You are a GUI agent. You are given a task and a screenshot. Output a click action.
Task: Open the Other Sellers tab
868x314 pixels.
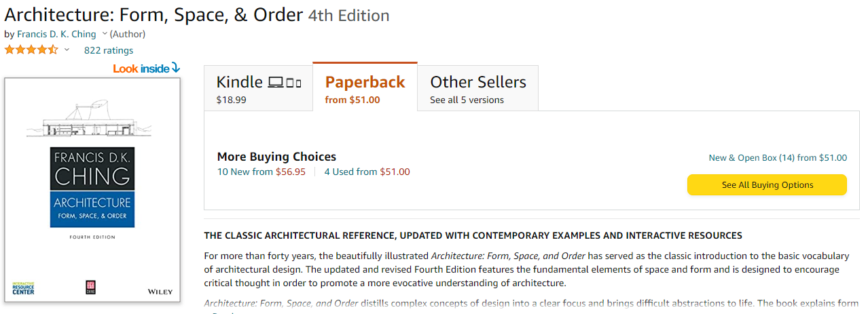pos(477,89)
